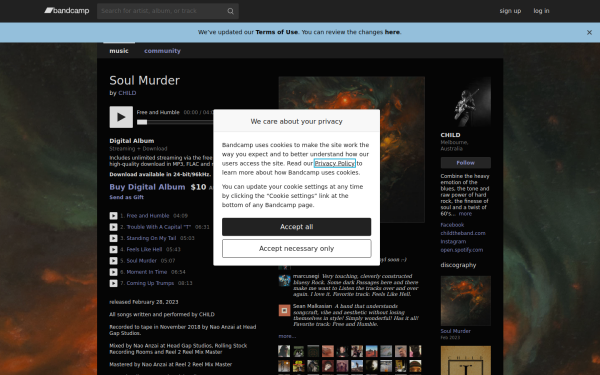Open the Sean Malkasian supporter name link
The width and height of the screenshot is (600, 375).
pos(313,306)
